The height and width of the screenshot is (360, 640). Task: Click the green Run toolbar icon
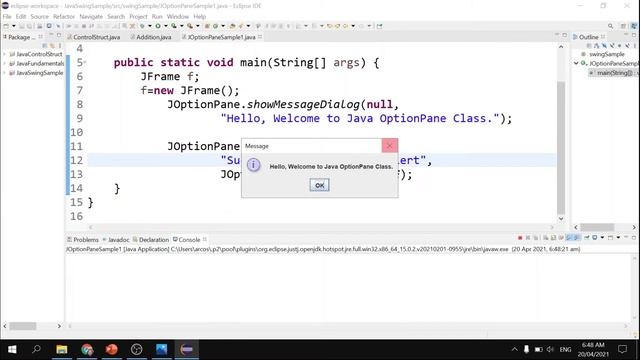point(158,26)
